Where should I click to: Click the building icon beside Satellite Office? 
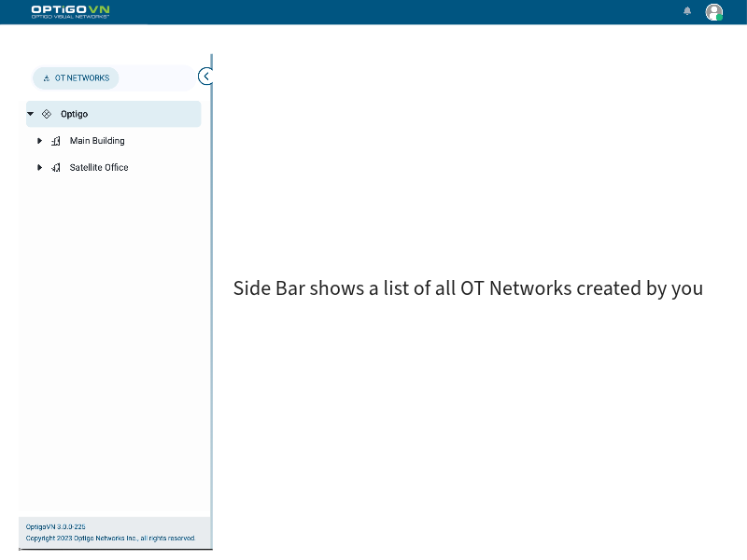[55, 167]
